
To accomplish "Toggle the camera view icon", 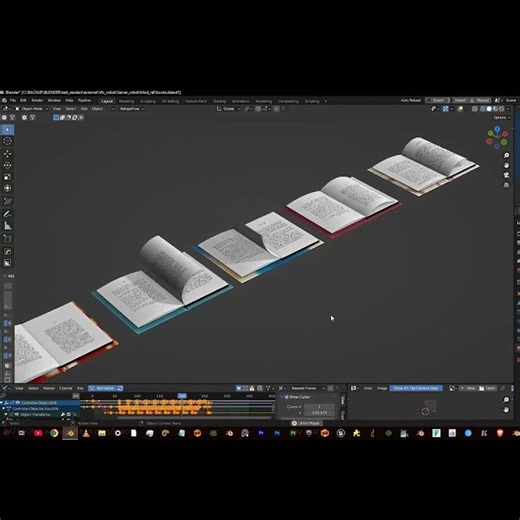I will tap(506, 175).
